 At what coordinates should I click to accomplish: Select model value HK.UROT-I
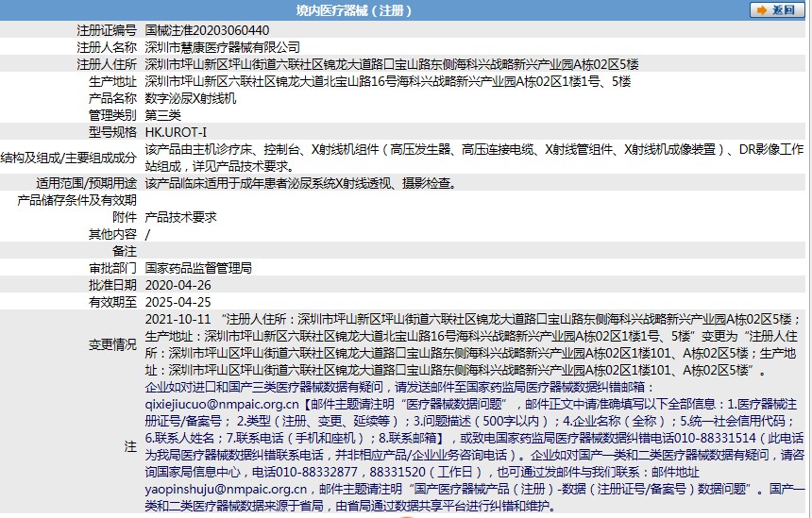(176, 132)
